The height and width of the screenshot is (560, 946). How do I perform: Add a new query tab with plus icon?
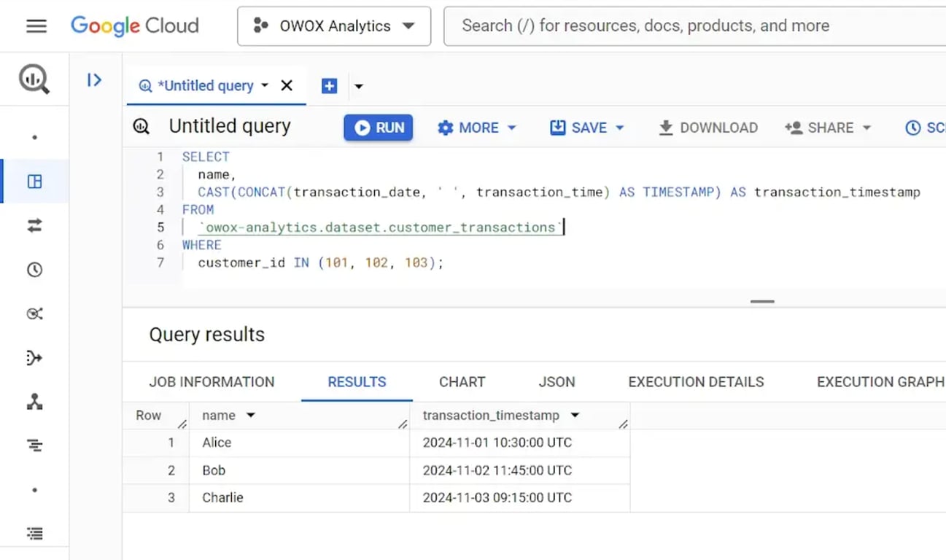pyautogui.click(x=330, y=86)
